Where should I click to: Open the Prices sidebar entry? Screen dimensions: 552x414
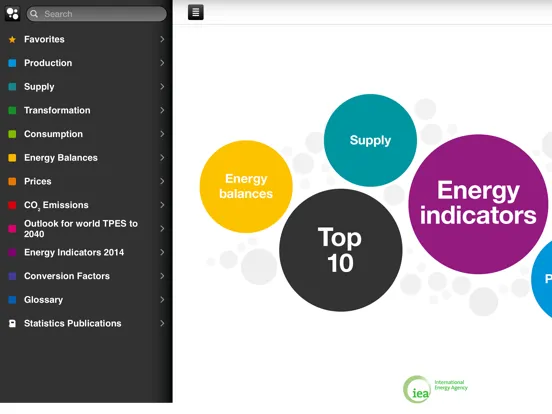(x=86, y=181)
